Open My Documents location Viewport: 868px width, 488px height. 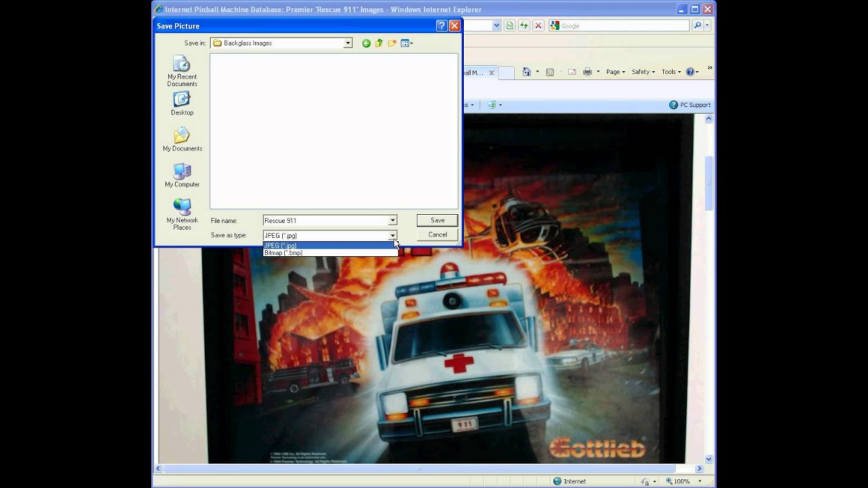click(182, 140)
